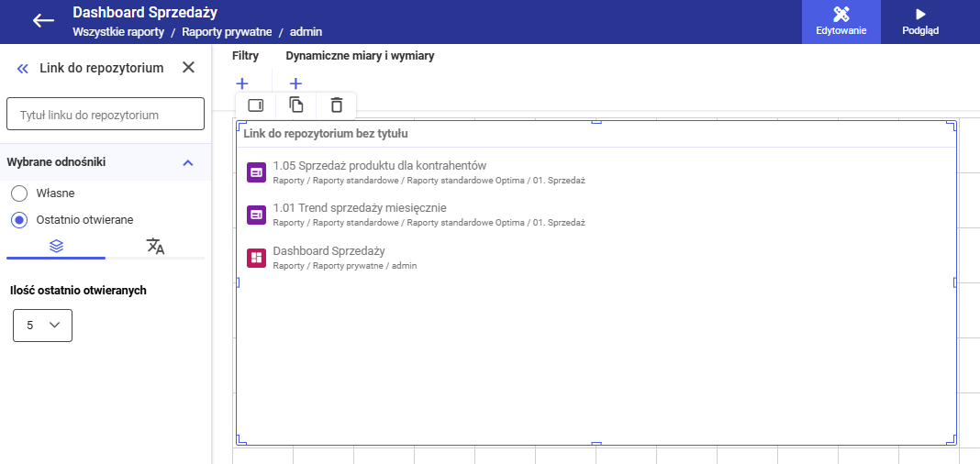The image size is (980, 464).
Task: Click the Link do repozytorium bez tytułu header
Action: point(326,134)
